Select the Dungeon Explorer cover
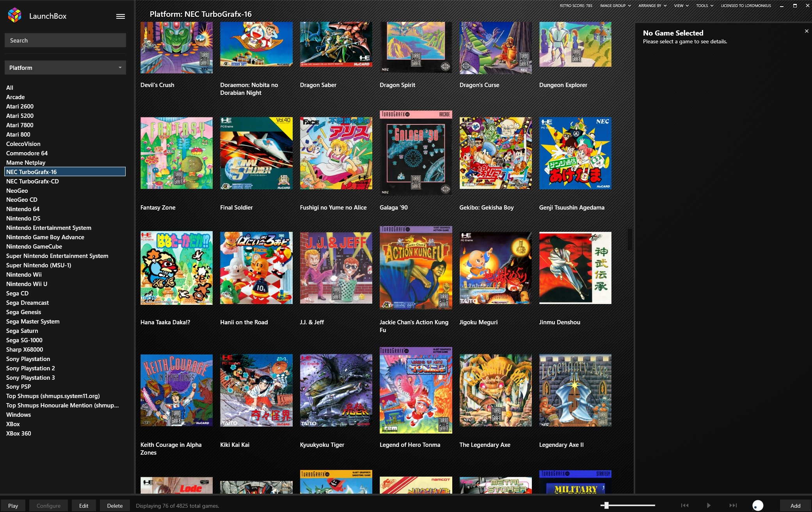Image resolution: width=812 pixels, height=512 pixels. pos(575,44)
